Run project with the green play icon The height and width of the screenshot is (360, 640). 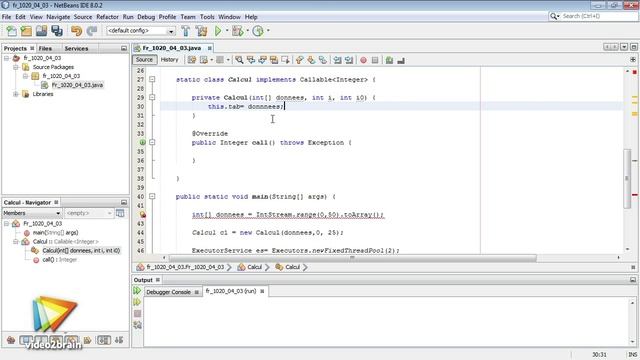(218, 31)
